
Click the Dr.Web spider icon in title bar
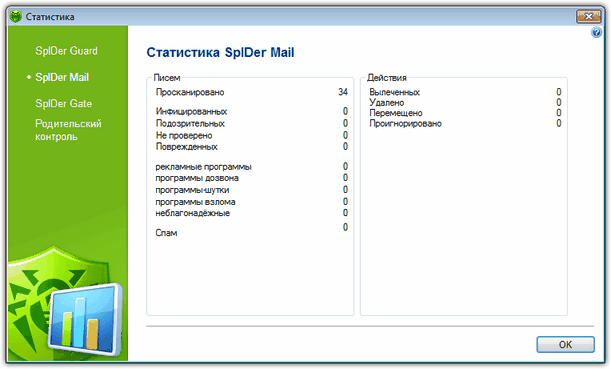pyautogui.click(x=16, y=16)
